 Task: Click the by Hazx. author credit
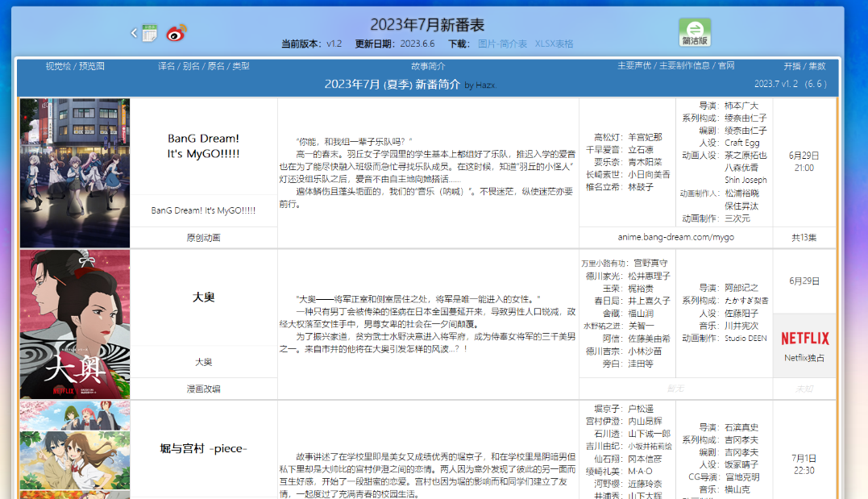point(480,85)
